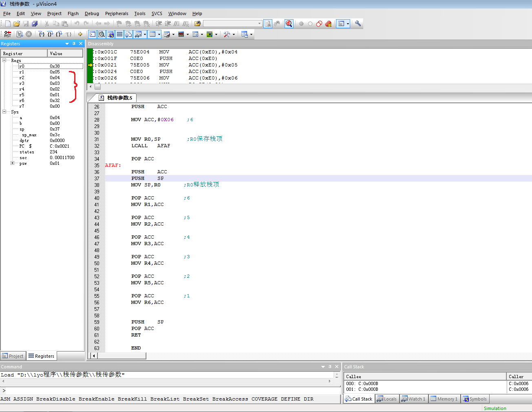Viewport: 532px width, 412px height.
Task: Open the Logic Analyzer windows icon
Action: click(x=181, y=34)
